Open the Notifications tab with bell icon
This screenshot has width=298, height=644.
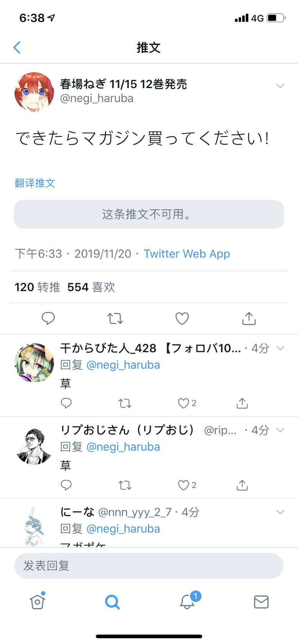coord(188,602)
